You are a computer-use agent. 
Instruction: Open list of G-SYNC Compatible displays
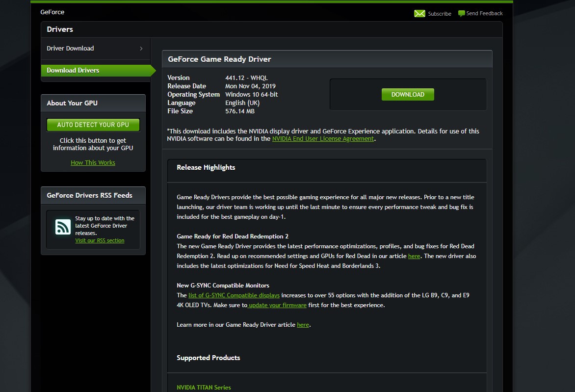pos(234,295)
